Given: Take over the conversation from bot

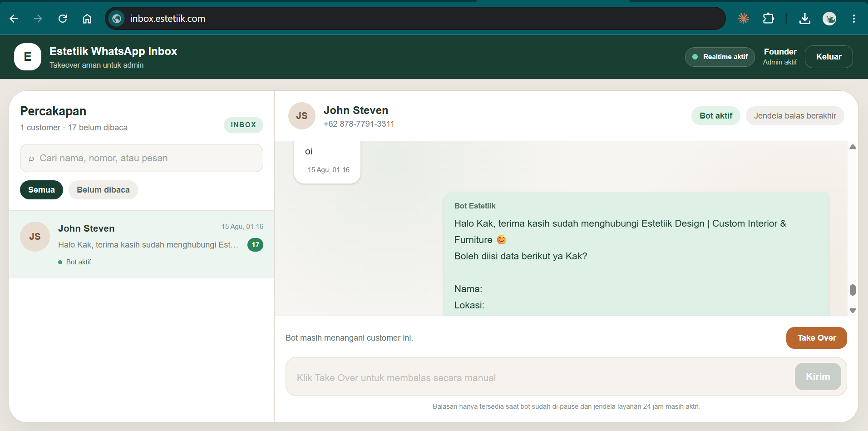Looking at the screenshot, I should 817,338.
